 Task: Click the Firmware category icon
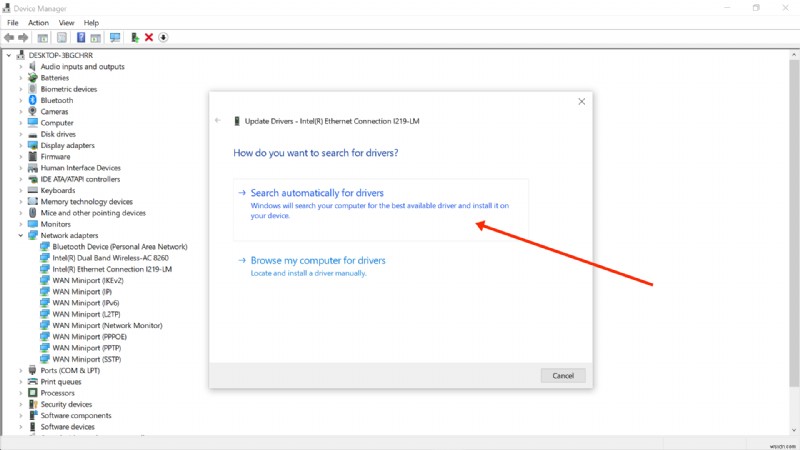33,157
